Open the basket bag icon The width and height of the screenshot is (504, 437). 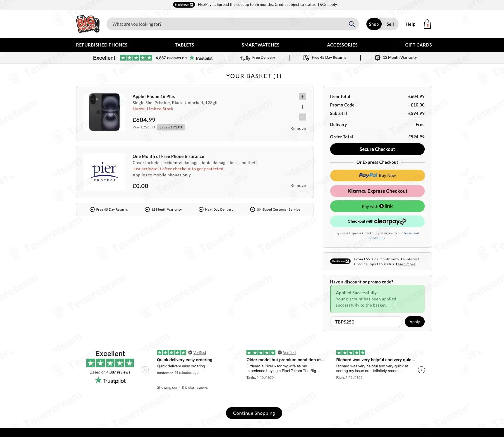coord(427,24)
